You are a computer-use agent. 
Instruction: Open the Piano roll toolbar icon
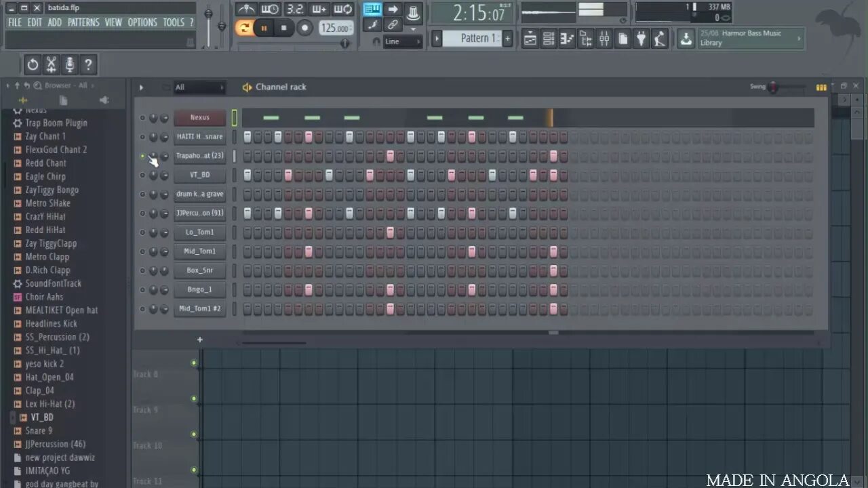pos(566,38)
